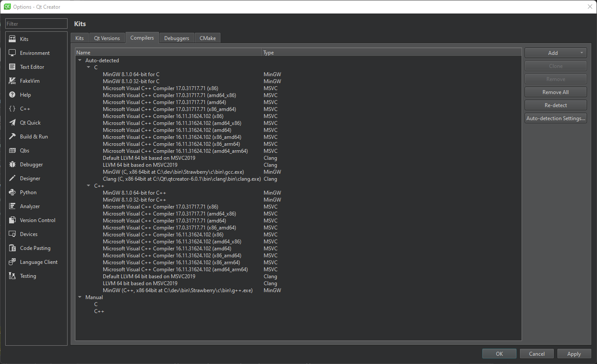Select MinGW 8.1.0 64-bit for C++
Viewport: 597px width, 364px height.
134,193
